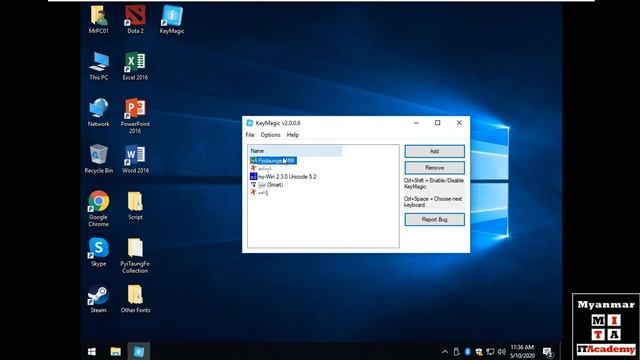
Task: Open the MrPC01 user folder icon
Action: (98, 20)
